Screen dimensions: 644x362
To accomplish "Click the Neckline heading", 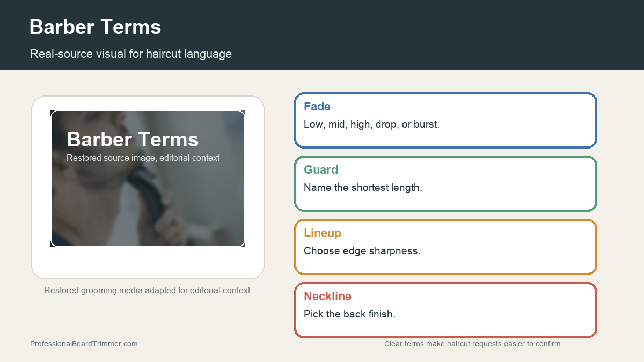I will point(327,296).
